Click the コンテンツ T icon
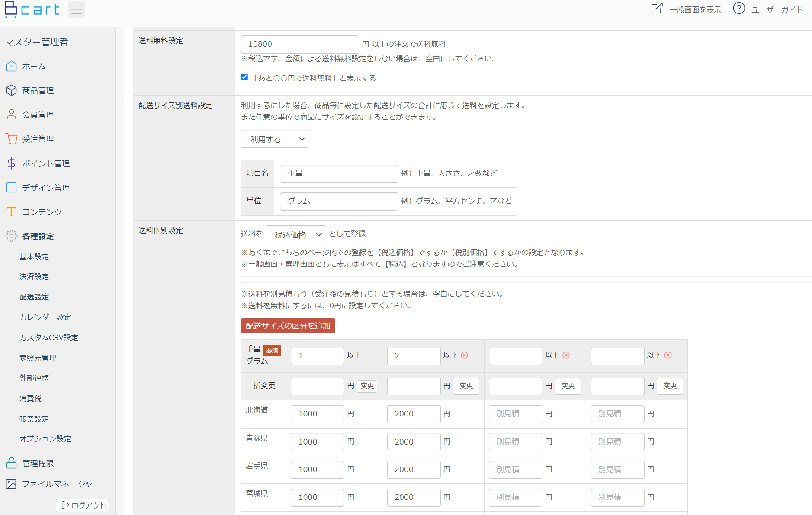The width and height of the screenshot is (812, 515). [x=12, y=212]
